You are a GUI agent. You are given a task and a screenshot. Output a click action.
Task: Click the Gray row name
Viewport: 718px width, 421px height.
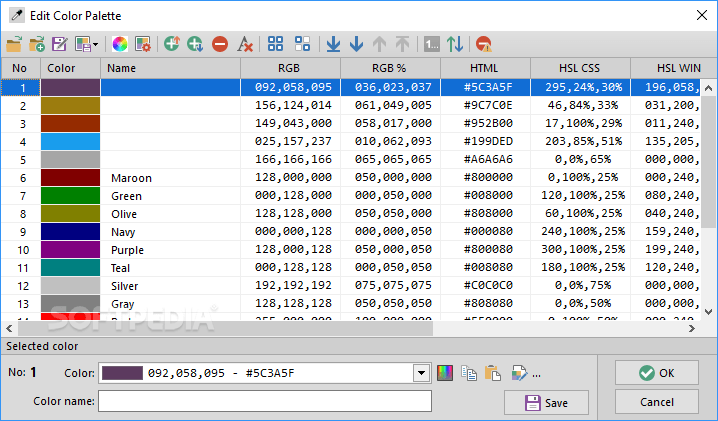122,304
